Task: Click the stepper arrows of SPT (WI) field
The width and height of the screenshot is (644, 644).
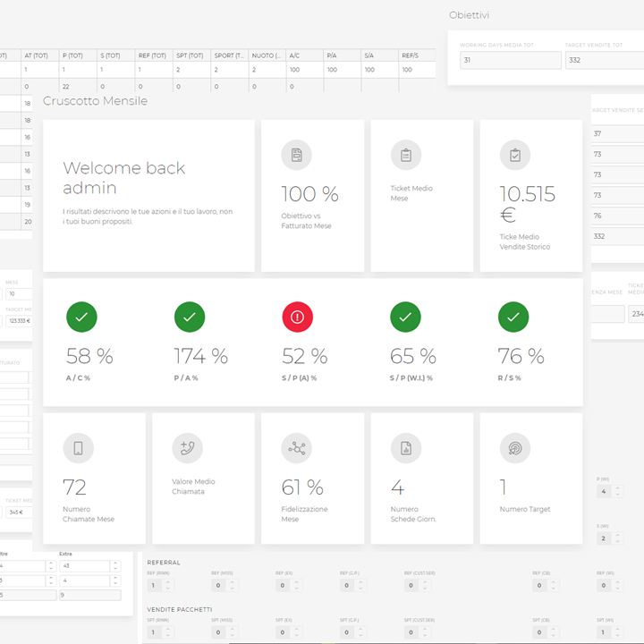Action: coord(617,632)
